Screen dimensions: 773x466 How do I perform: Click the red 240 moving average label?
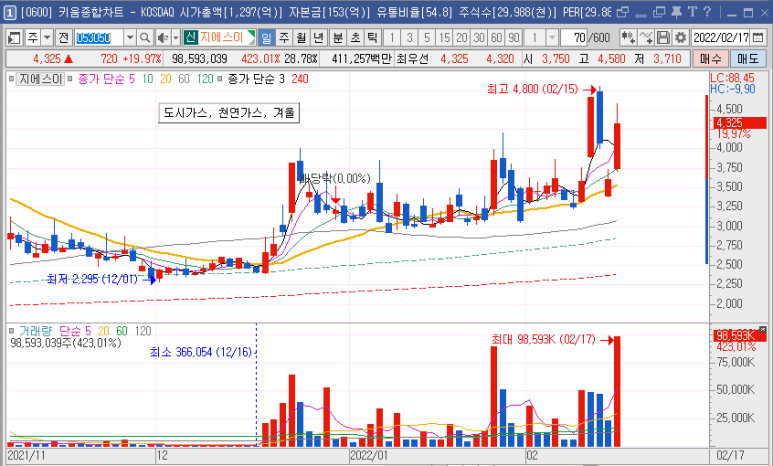pyautogui.click(x=300, y=79)
